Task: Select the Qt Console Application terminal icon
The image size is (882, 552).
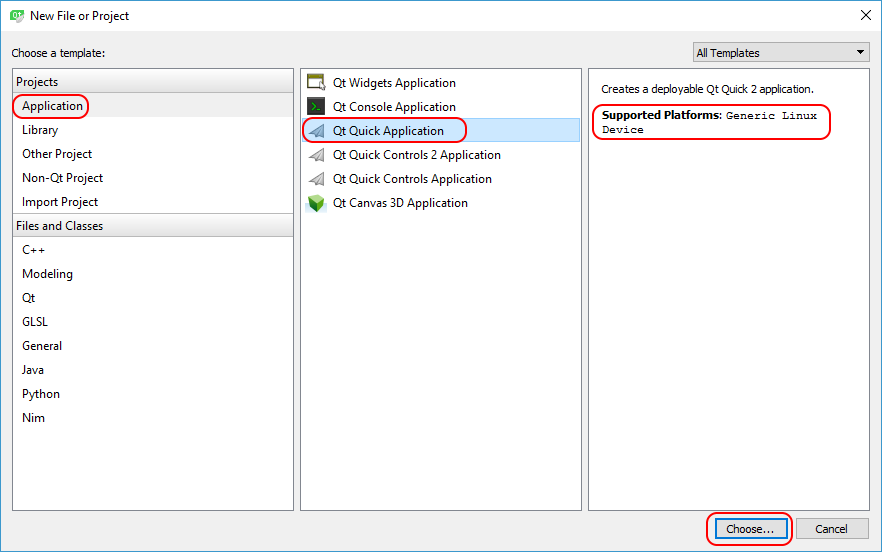Action: [x=316, y=107]
